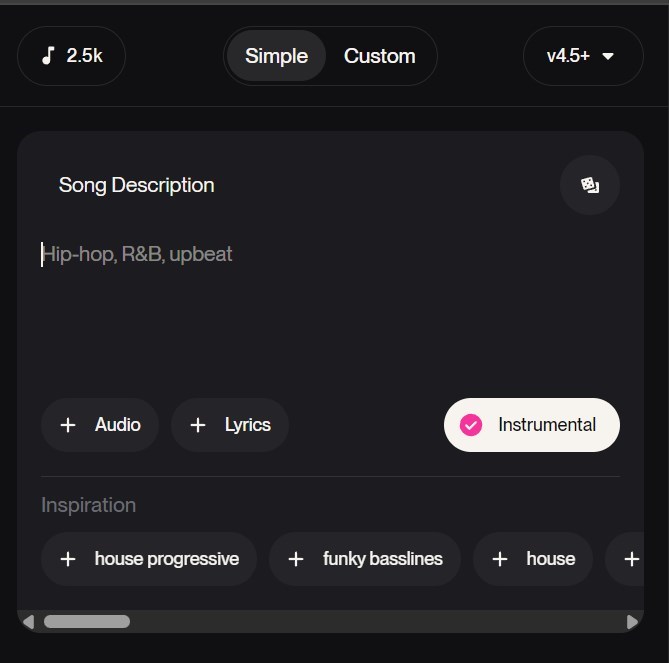This screenshot has width=669, height=663.
Task: Uncheck the pink Instrumental checkmark
Action: click(471, 425)
